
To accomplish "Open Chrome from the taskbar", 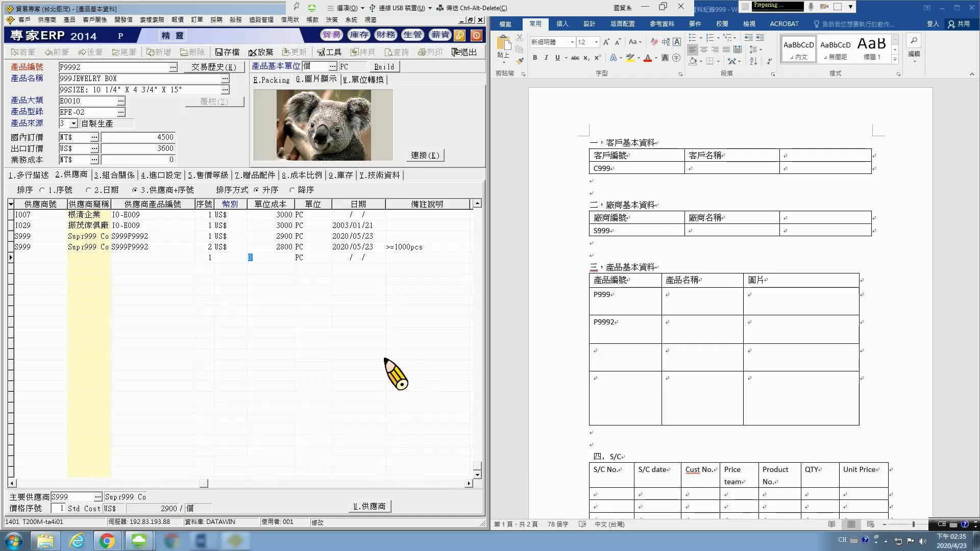I will click(107, 541).
